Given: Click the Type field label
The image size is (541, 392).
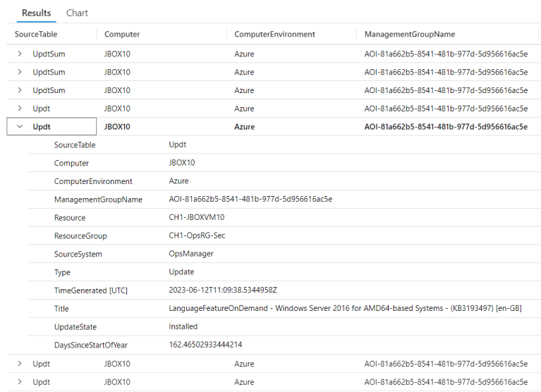Looking at the screenshot, I should click(62, 272).
